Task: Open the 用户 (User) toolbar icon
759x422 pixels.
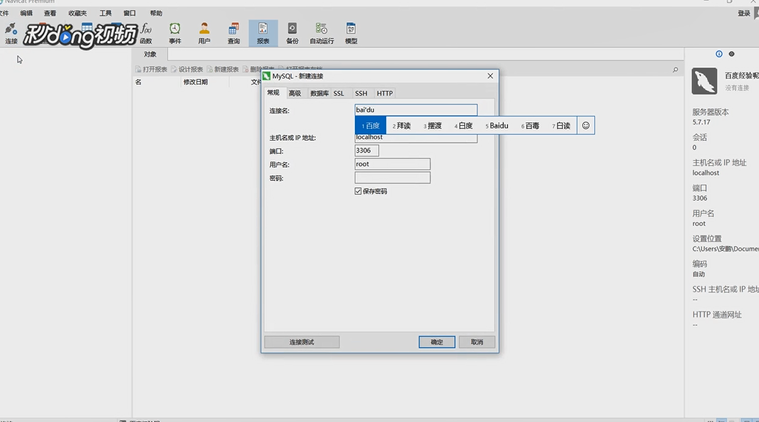Action: (x=204, y=33)
